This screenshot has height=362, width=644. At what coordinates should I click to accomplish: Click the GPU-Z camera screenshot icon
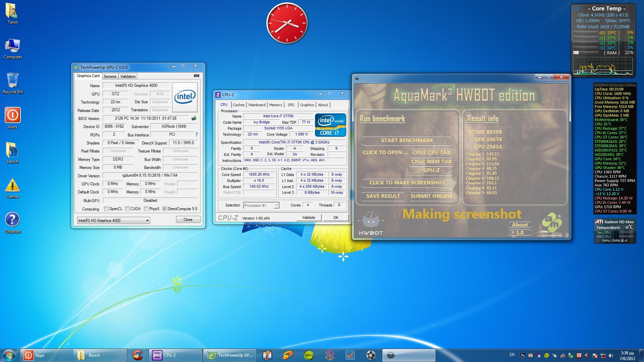pyautogui.click(x=197, y=76)
